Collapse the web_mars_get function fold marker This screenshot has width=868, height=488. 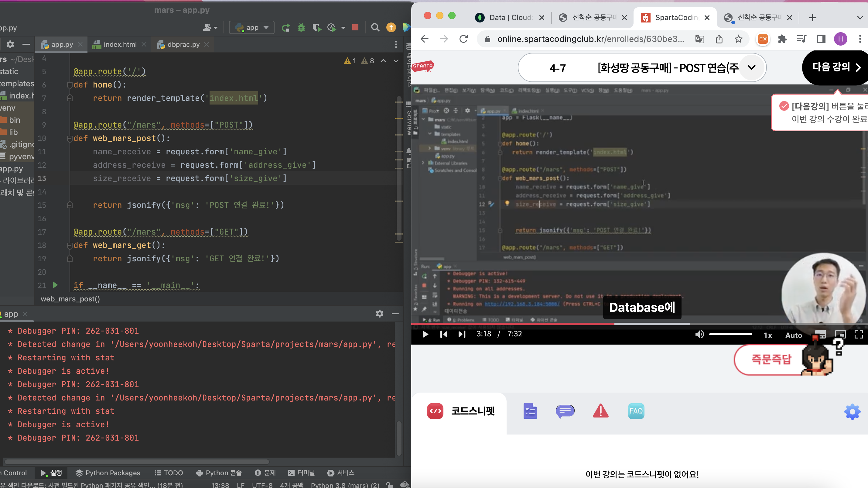point(70,245)
